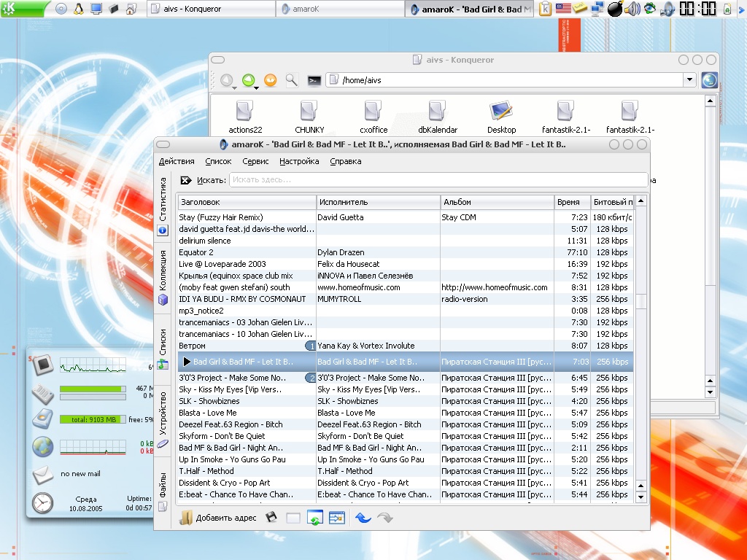This screenshot has height=560, width=747.
Task: Open the terminal icon in Konqueror toolbar
Action: 314,80
